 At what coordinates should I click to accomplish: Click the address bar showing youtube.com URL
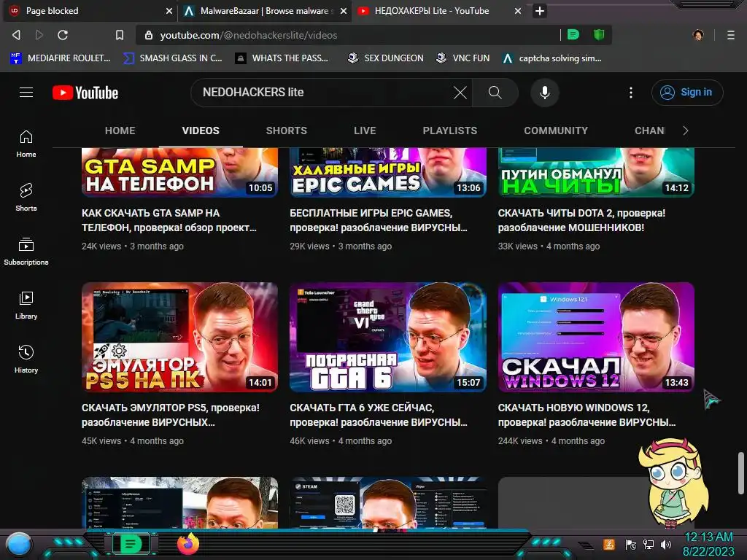348,35
